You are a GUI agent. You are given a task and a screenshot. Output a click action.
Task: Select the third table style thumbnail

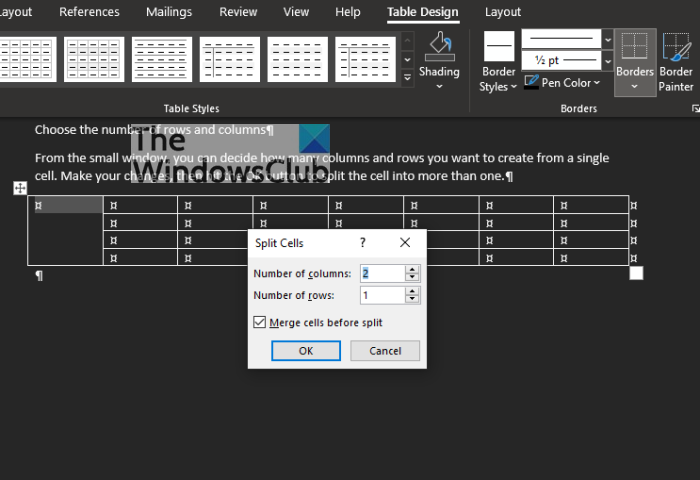162,59
